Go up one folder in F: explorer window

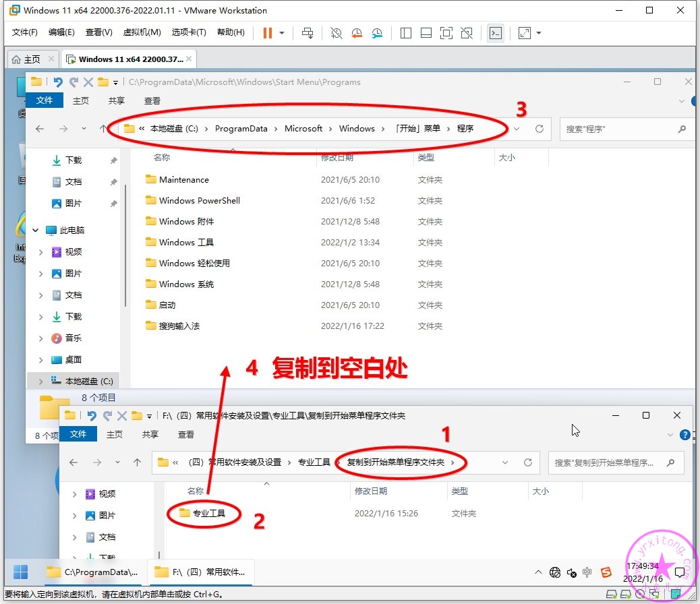click(x=137, y=462)
